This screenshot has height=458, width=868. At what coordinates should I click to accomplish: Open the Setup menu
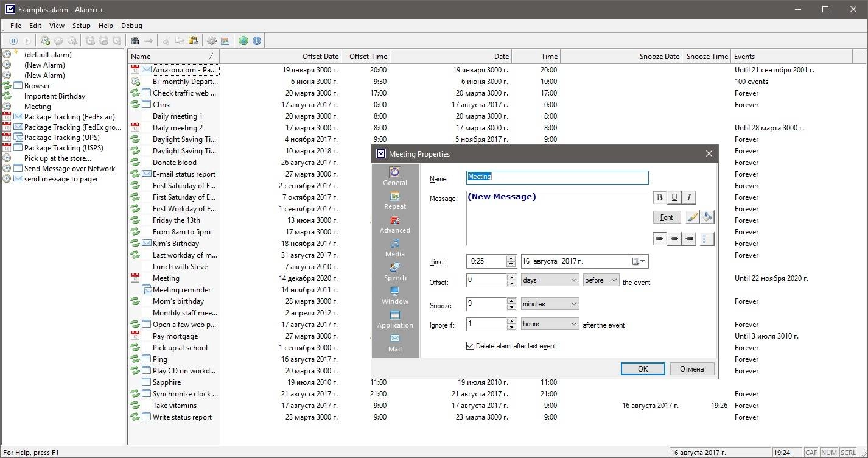(x=81, y=26)
